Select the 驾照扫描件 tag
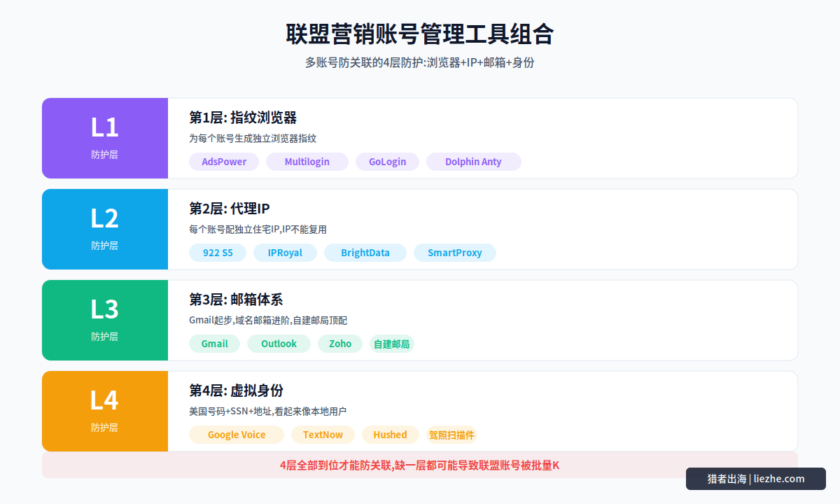Image resolution: width=840 pixels, height=504 pixels. pyautogui.click(x=451, y=435)
